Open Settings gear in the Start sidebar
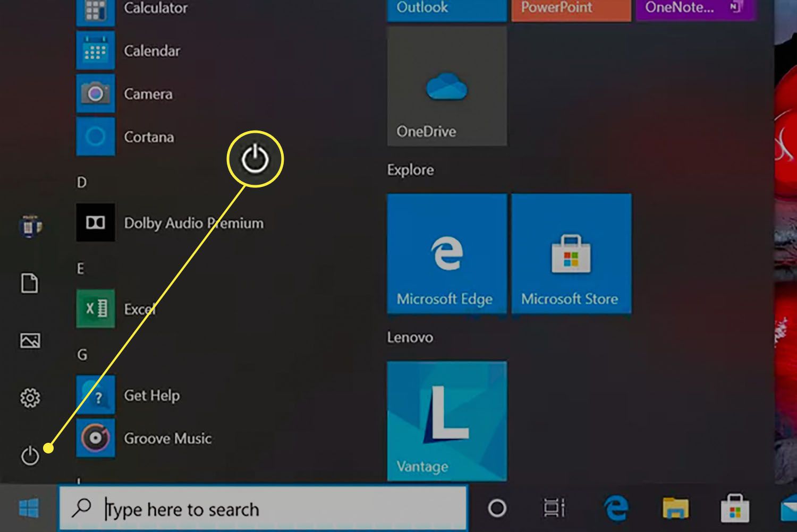The image size is (797, 532). [30, 398]
